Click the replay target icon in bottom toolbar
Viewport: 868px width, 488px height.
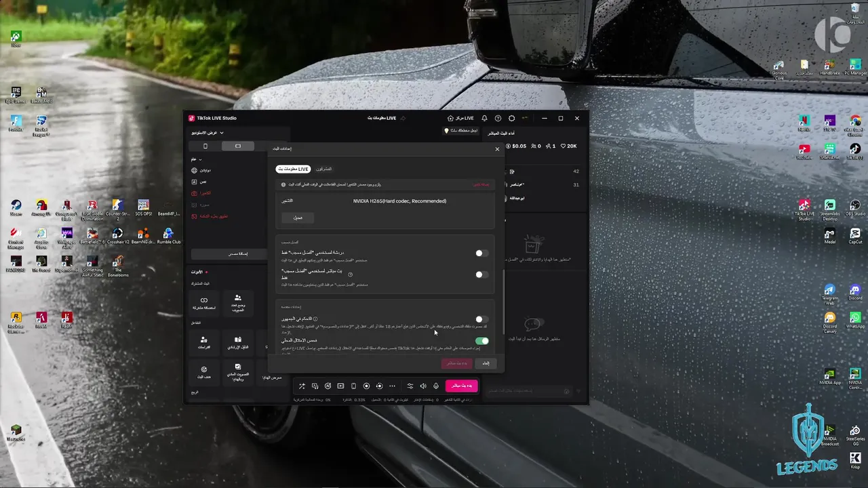[379, 386]
